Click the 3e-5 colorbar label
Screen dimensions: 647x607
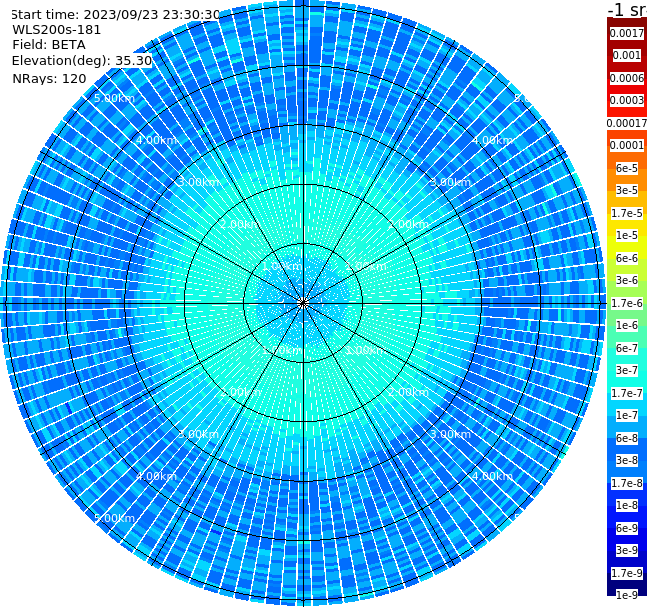[627, 190]
